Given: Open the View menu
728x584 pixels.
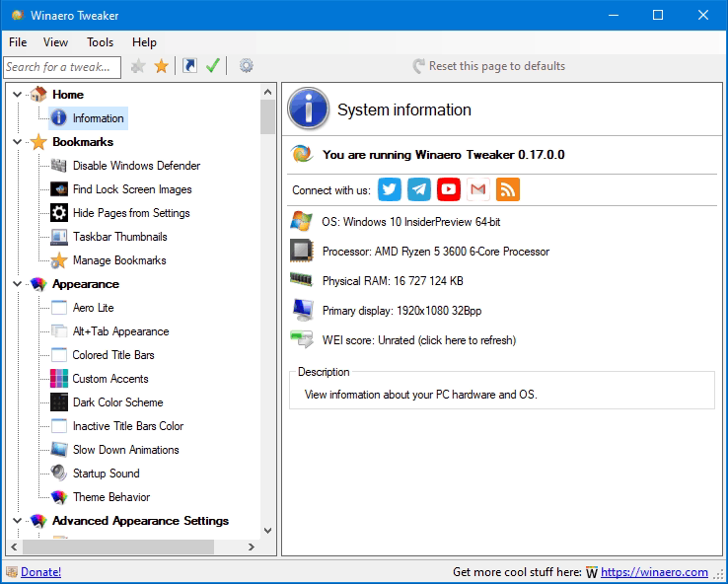Looking at the screenshot, I should click(55, 42).
